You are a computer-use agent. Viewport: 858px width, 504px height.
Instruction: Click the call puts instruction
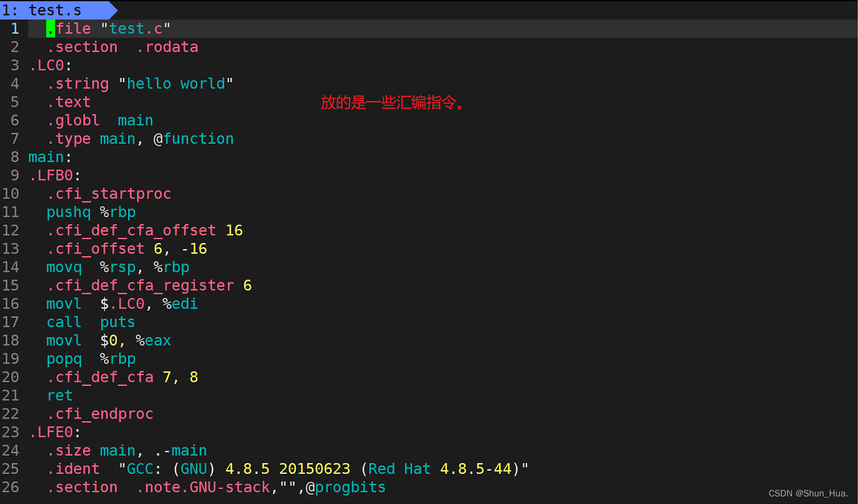coord(91,322)
